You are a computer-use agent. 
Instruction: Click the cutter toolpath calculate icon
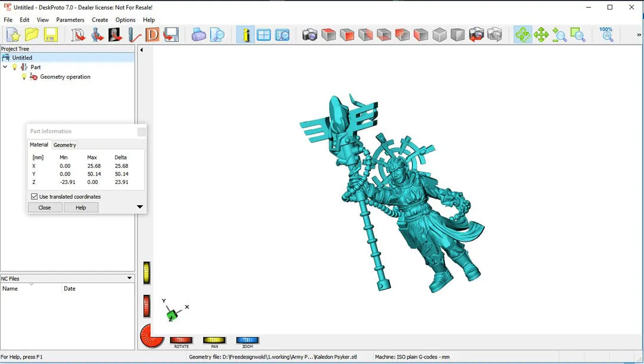click(134, 35)
